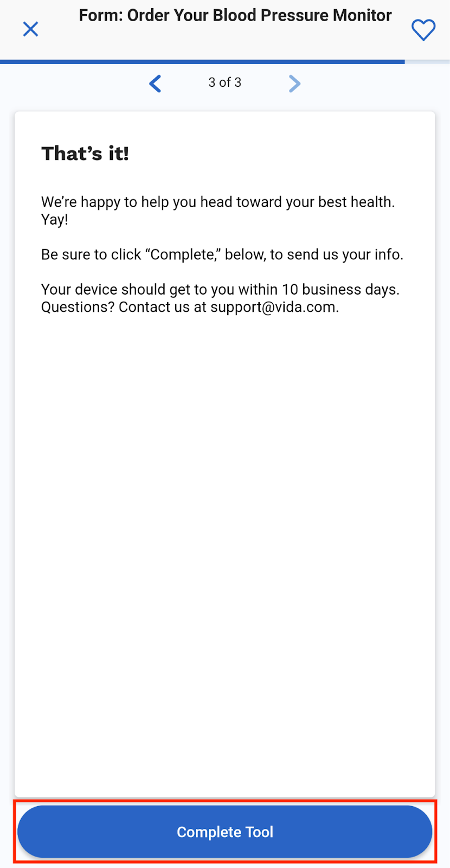Click the empty white area of the card
Viewport: 450px width, 868px height.
tap(224, 542)
